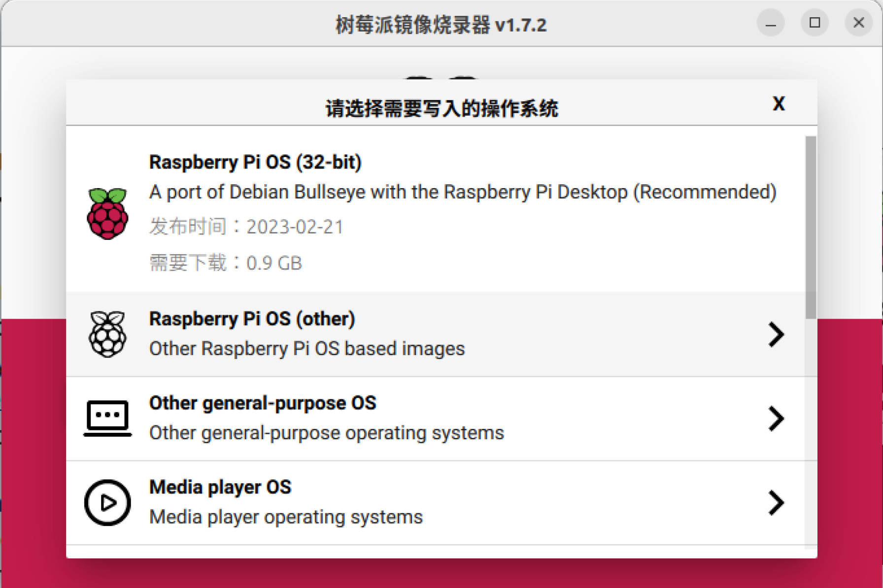Click Other Raspberry Pi OS based images text
The height and width of the screenshot is (588, 883).
306,348
